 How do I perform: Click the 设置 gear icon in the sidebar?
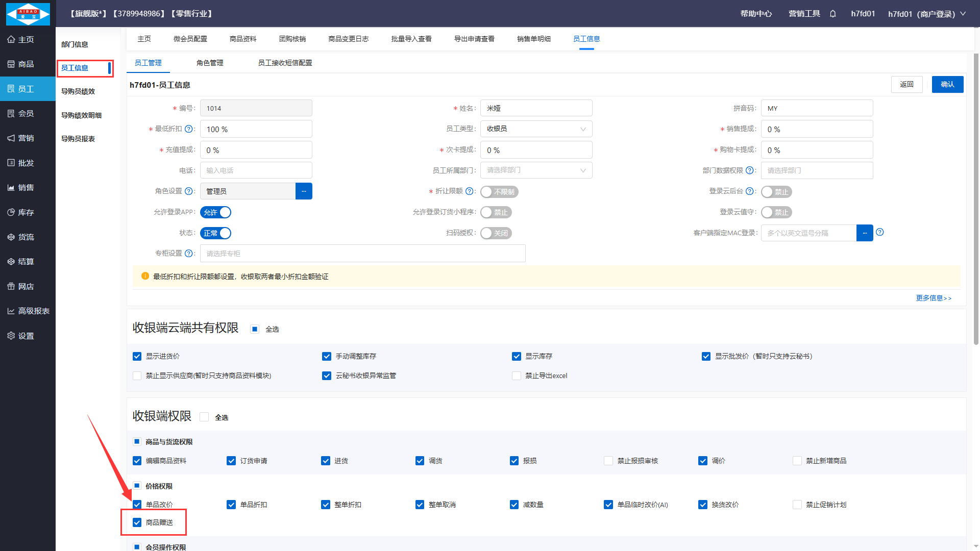tap(11, 336)
